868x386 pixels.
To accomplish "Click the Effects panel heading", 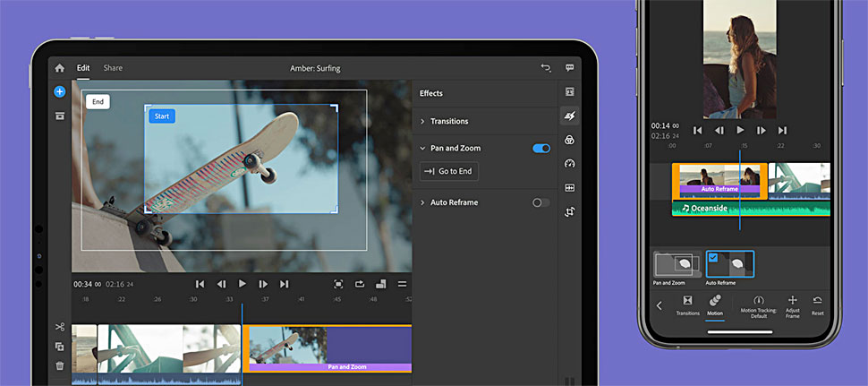I will tap(430, 93).
